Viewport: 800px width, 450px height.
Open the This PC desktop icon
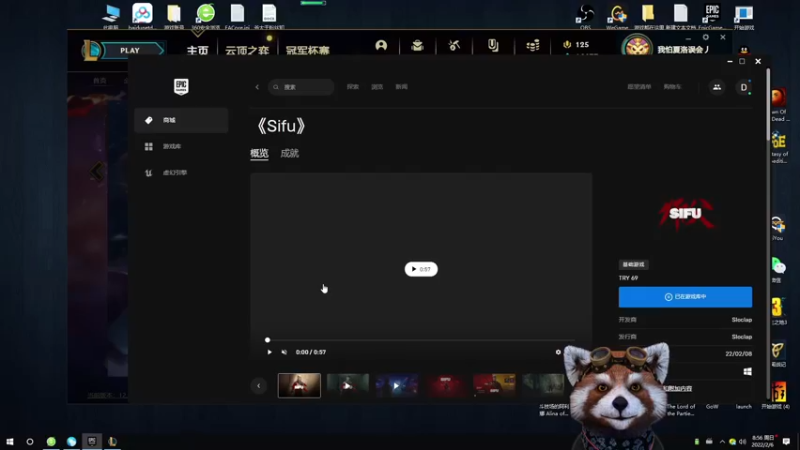click(x=111, y=15)
